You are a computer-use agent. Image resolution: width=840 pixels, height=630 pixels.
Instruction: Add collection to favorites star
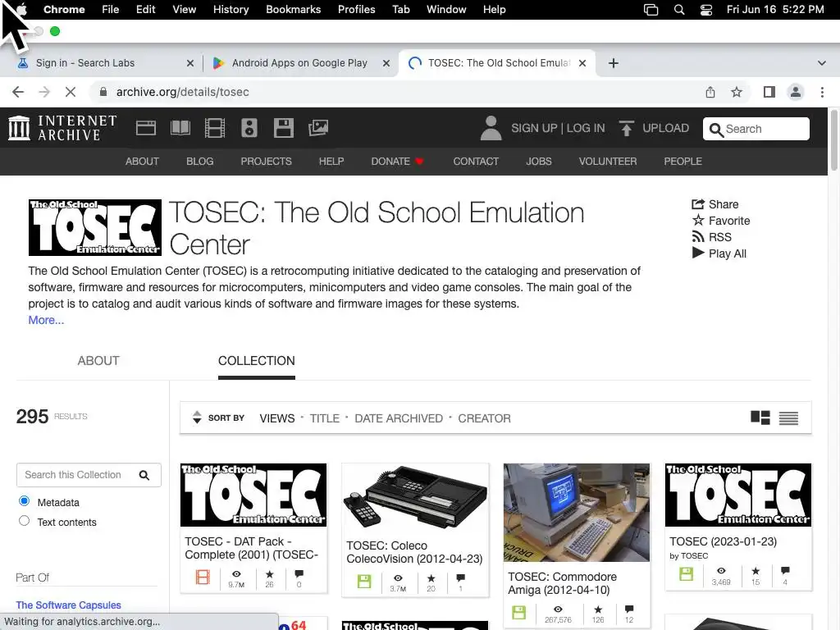tap(721, 221)
